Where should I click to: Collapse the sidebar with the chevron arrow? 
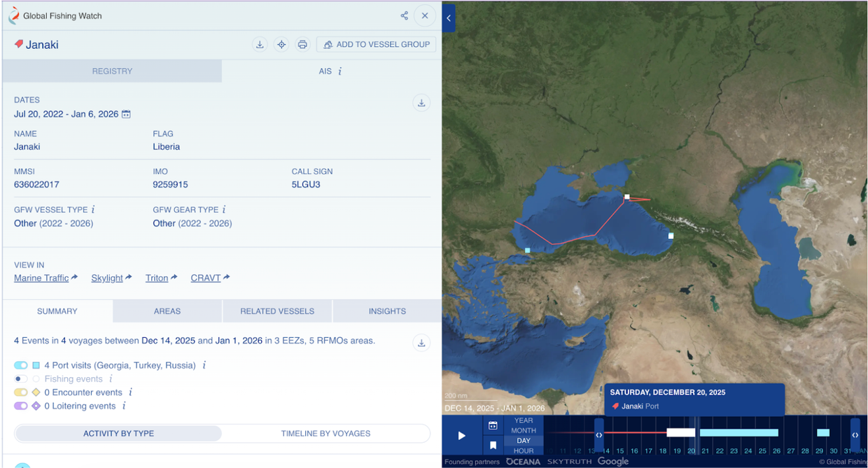point(449,18)
